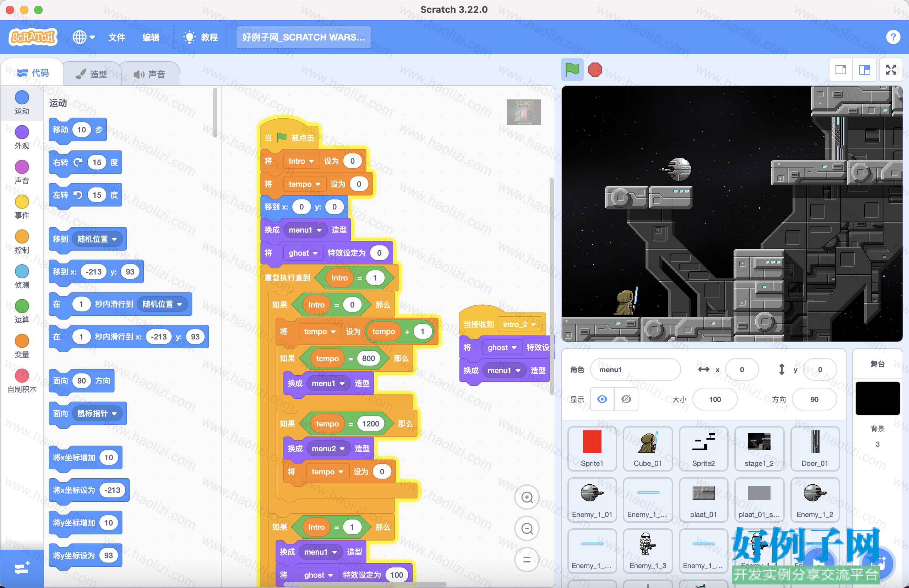This screenshot has width=909, height=588.
Task: Show the sprite with eye icon
Action: [x=602, y=399]
